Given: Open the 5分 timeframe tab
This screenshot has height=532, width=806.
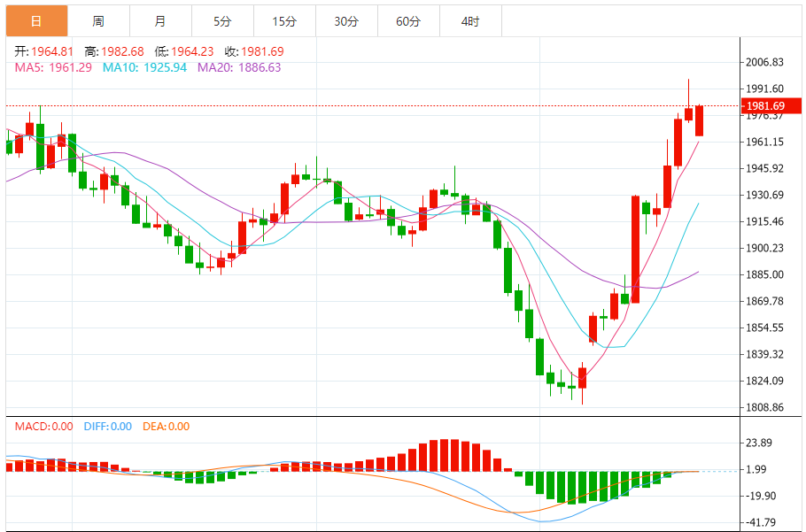Looking at the screenshot, I should click(x=222, y=21).
